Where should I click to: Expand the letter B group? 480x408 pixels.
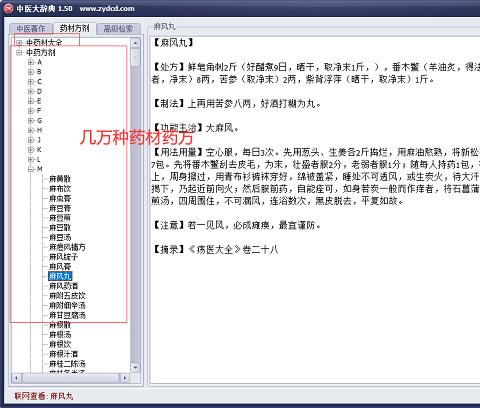[31, 72]
